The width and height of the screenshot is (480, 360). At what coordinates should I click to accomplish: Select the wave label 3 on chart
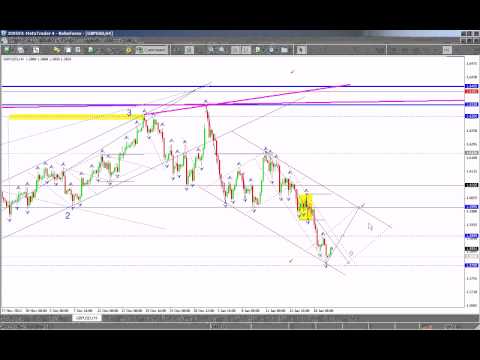pyautogui.click(x=129, y=113)
